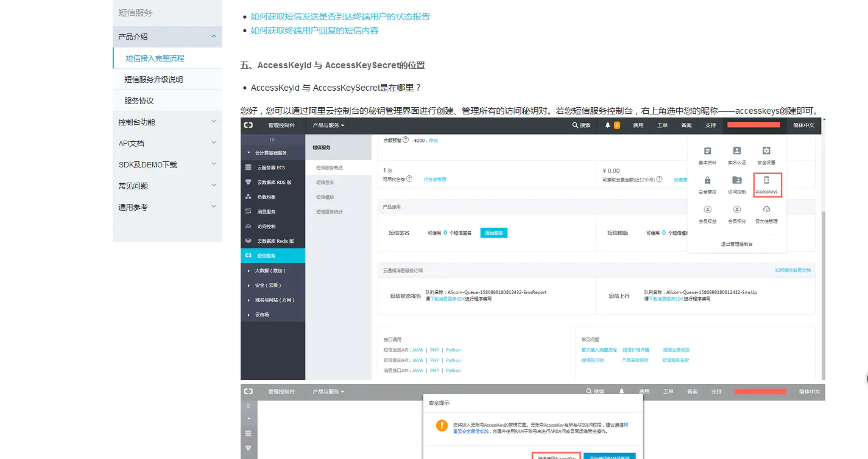Viewport: 868px width, 459px height.
Task: Open the 短信服务概览 submenu tab
Action: click(338, 167)
